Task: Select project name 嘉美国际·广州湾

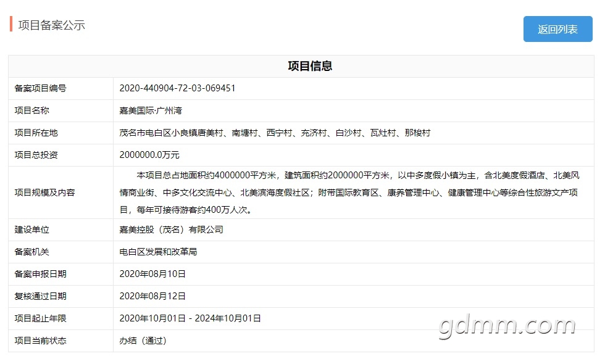Action: (151, 110)
